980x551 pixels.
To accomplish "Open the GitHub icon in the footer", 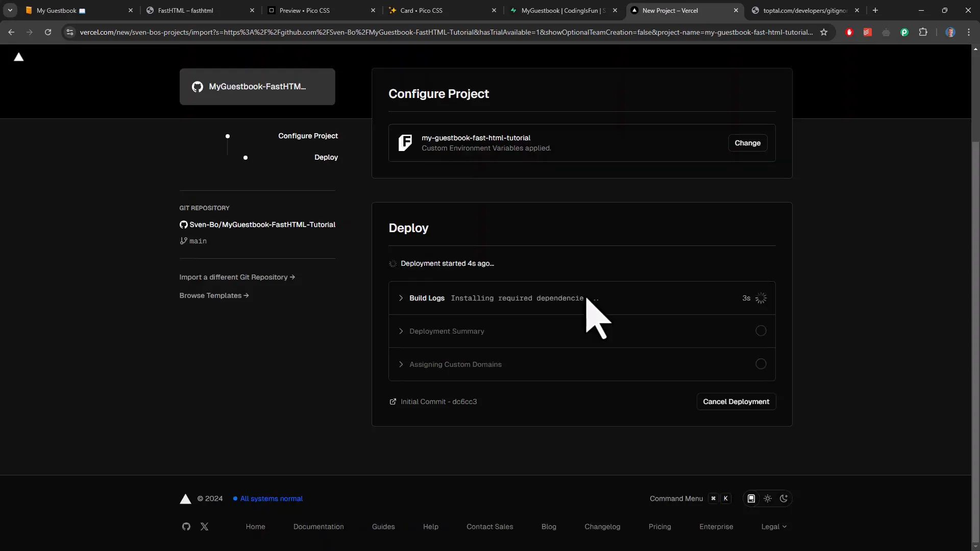I will point(185,527).
